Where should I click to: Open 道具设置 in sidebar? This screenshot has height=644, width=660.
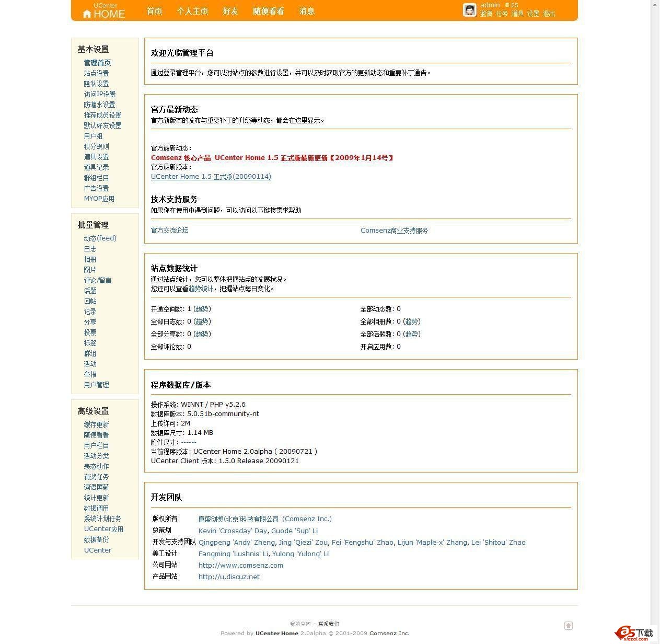[96, 157]
